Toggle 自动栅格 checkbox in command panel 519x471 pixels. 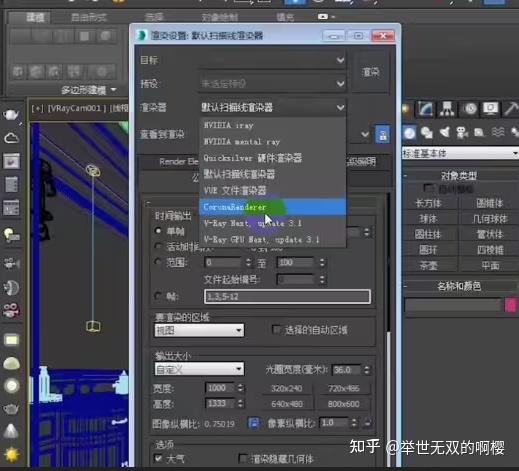(428, 188)
